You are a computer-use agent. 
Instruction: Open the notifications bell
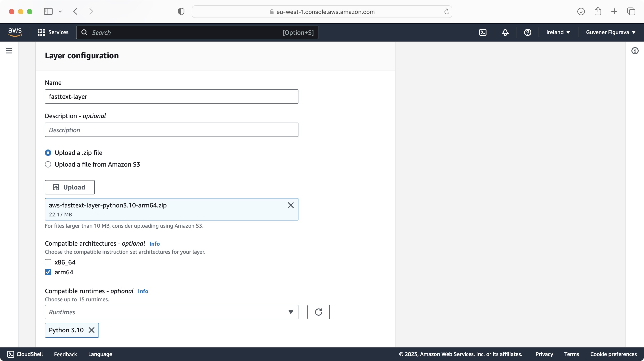pyautogui.click(x=505, y=32)
